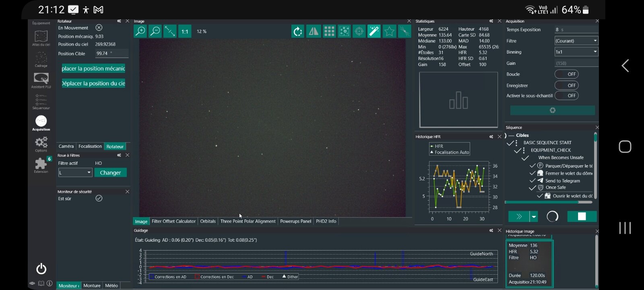Switch to the PHD2 Info tab
644x290 pixels.
[x=326, y=221]
